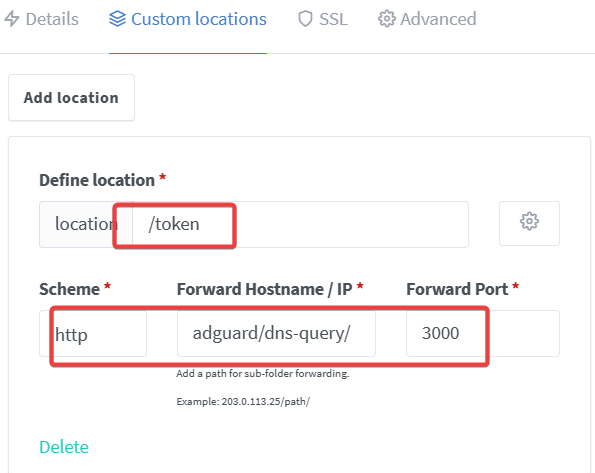Open location settings via the gear button
This screenshot has width=595, height=473.
[x=529, y=224]
